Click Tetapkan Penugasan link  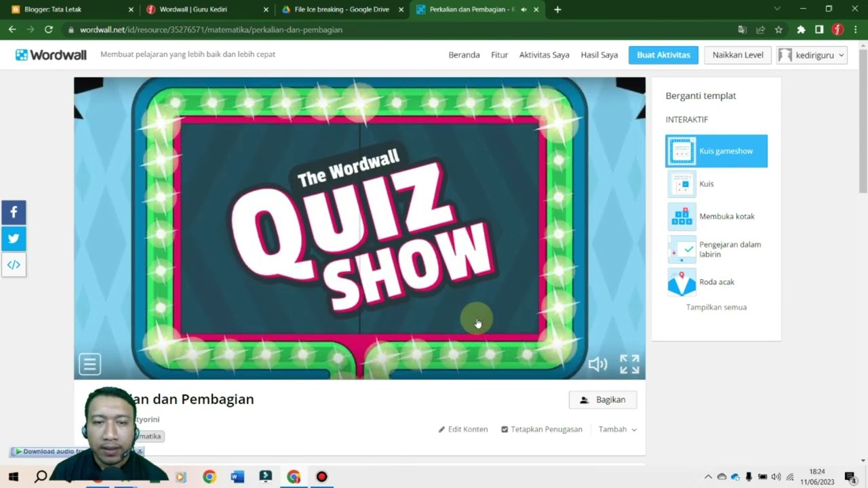(x=542, y=429)
